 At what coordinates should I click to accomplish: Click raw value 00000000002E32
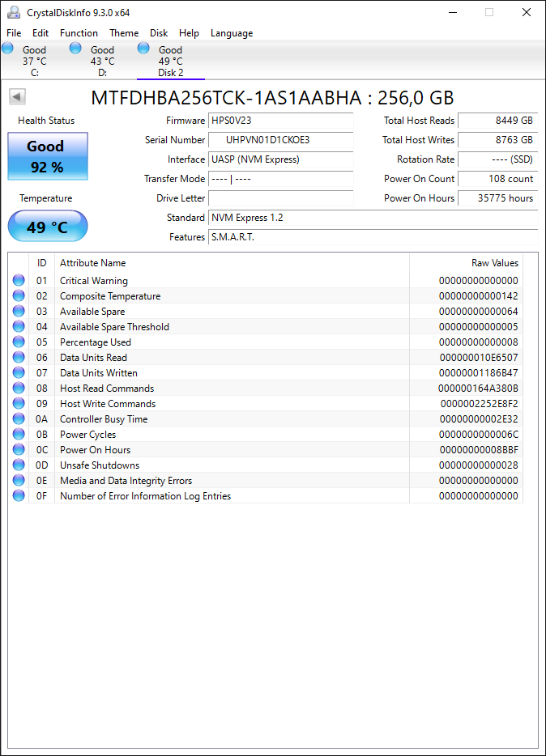[x=479, y=419]
